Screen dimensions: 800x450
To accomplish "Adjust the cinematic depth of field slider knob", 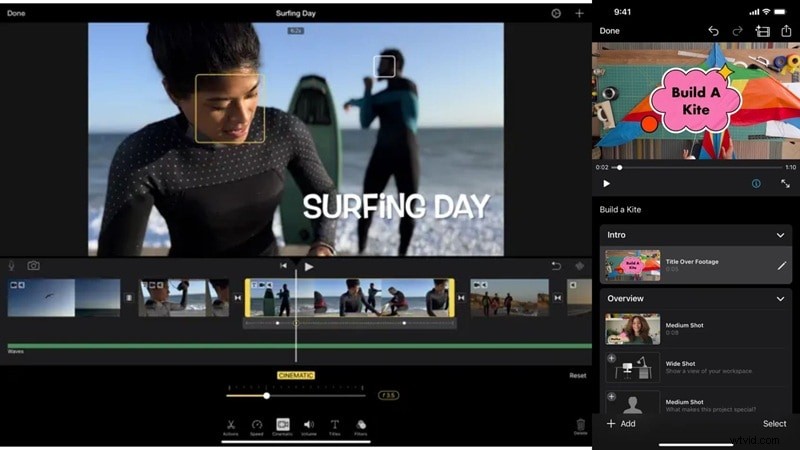I will [266, 396].
